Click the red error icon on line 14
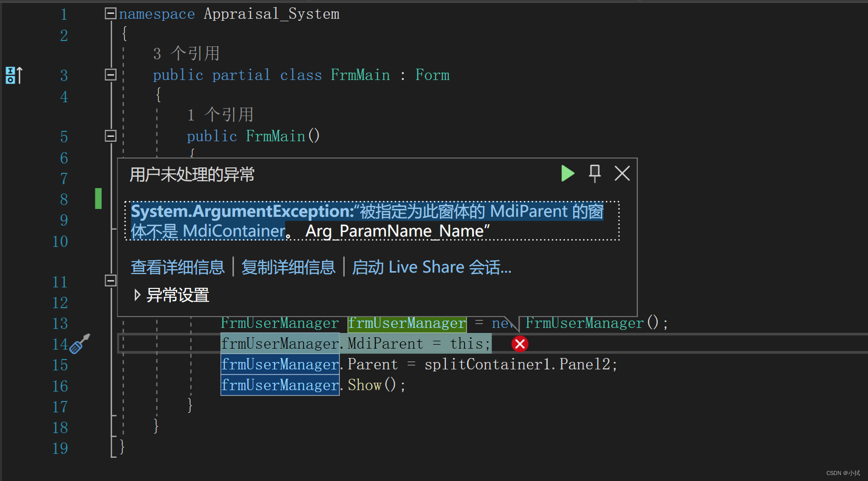The image size is (868, 481). pos(519,344)
